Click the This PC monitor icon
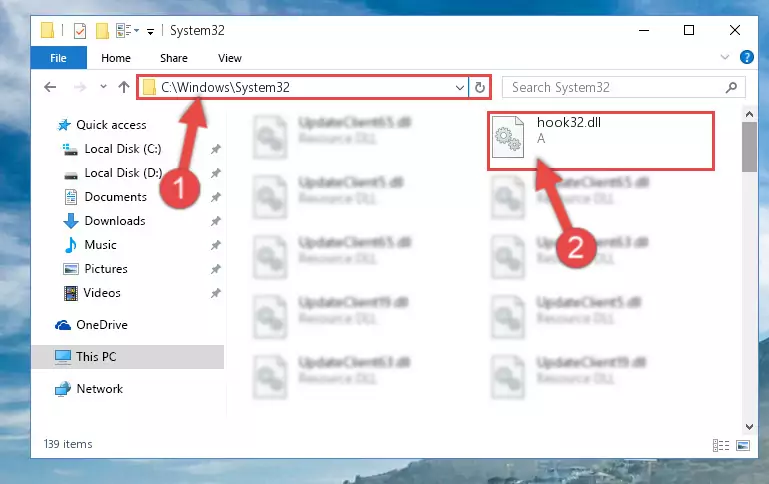The height and width of the screenshot is (484, 769). 63,357
